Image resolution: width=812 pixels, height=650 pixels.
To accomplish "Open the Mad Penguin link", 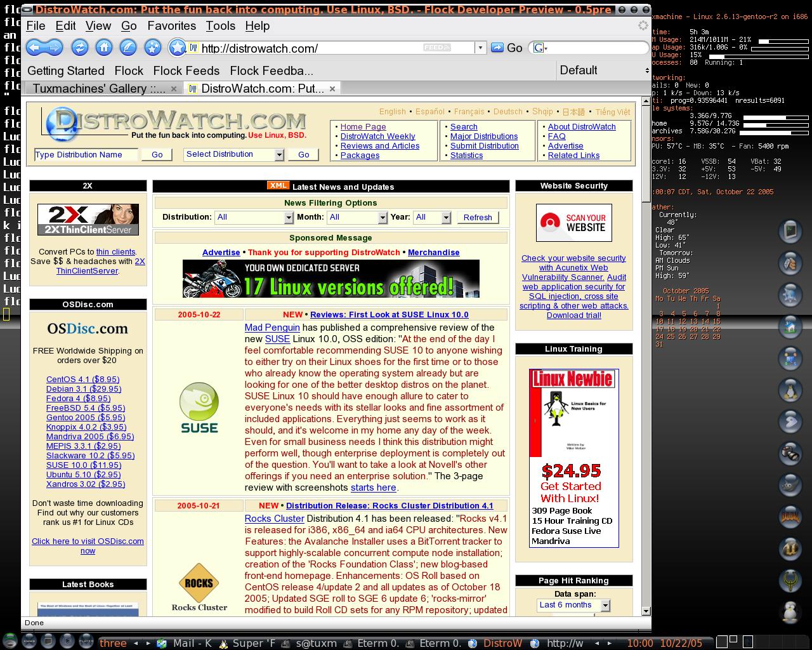I will click(x=272, y=328).
